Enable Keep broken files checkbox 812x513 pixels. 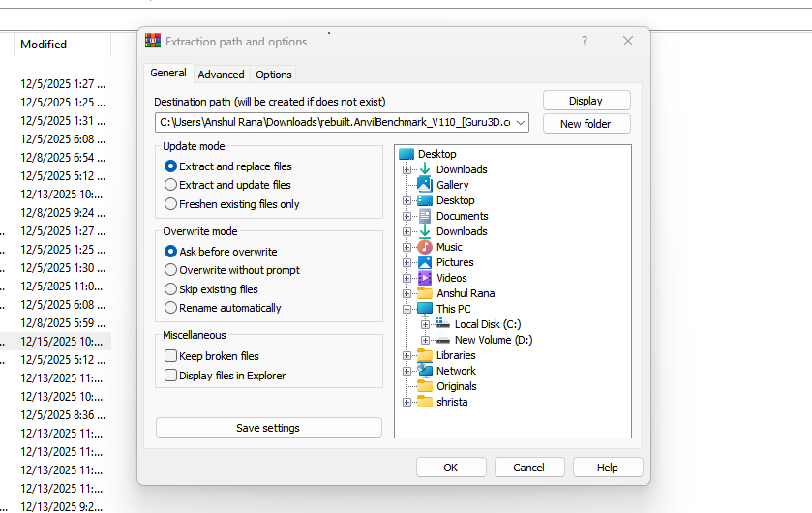click(170, 355)
